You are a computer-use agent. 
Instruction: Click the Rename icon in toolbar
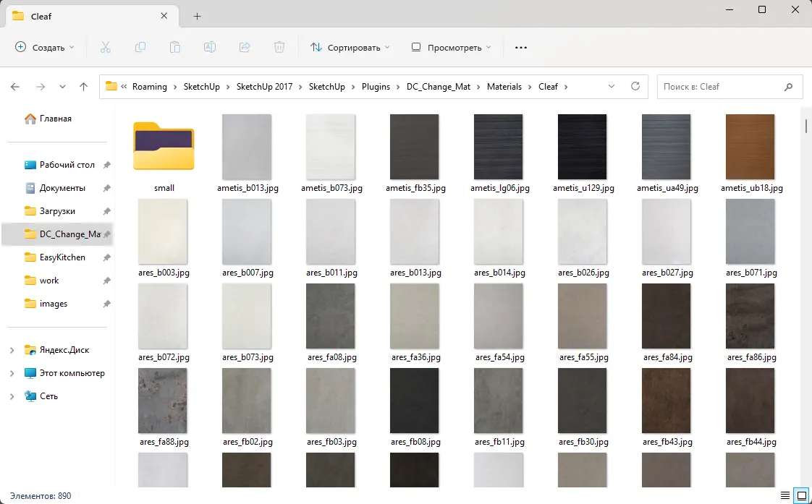(209, 47)
